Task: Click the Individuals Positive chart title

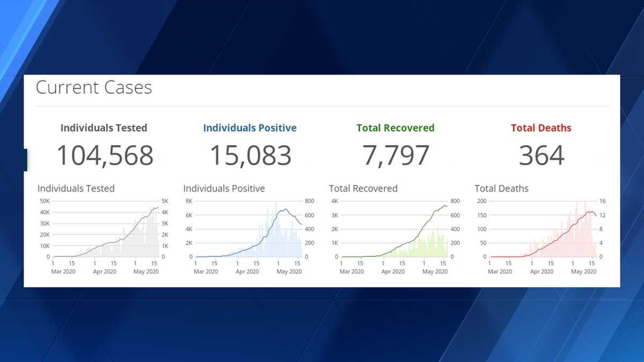Action: tap(224, 189)
